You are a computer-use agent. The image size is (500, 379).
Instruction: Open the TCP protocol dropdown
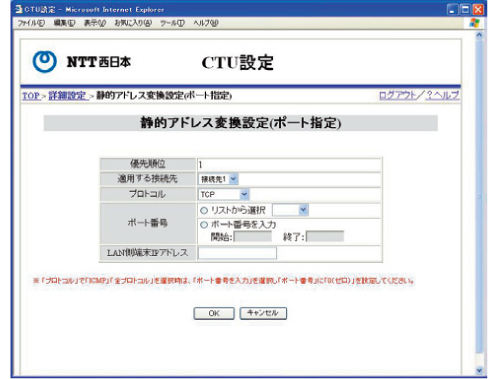[224, 194]
